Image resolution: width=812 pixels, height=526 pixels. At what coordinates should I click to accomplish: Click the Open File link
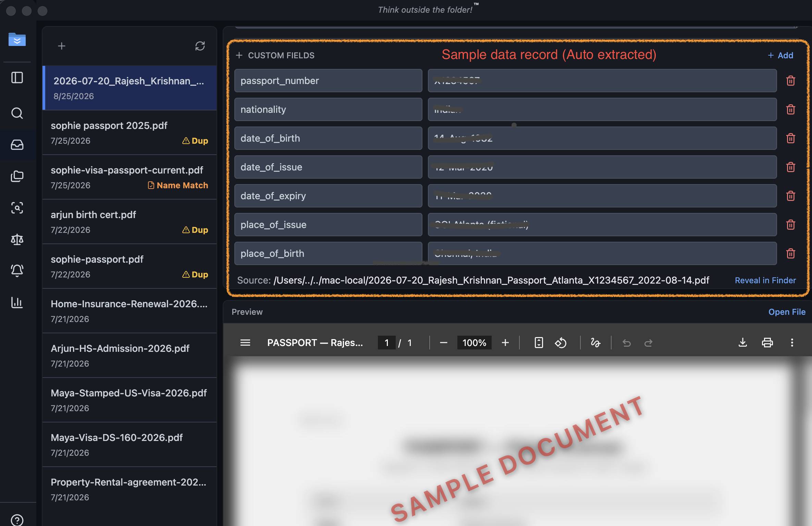click(787, 312)
